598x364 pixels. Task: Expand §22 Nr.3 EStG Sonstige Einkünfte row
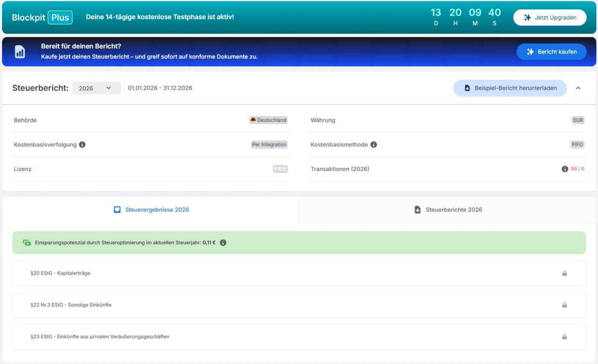[x=299, y=305]
